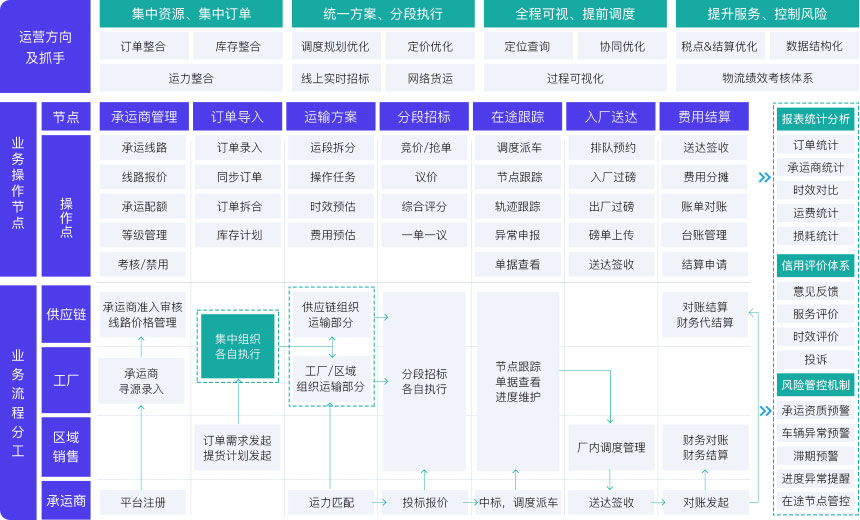
Task: Select the 调度规划优化 item
Action: point(335,46)
